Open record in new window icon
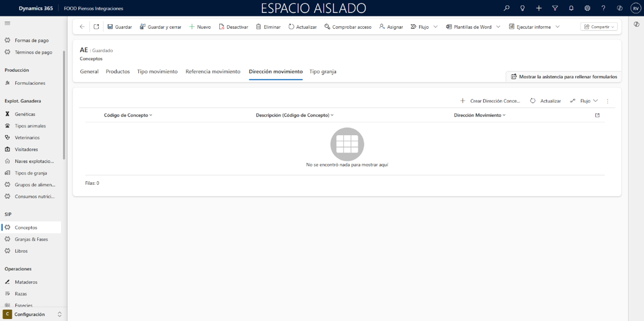Image resolution: width=644 pixels, height=321 pixels. 96,27
